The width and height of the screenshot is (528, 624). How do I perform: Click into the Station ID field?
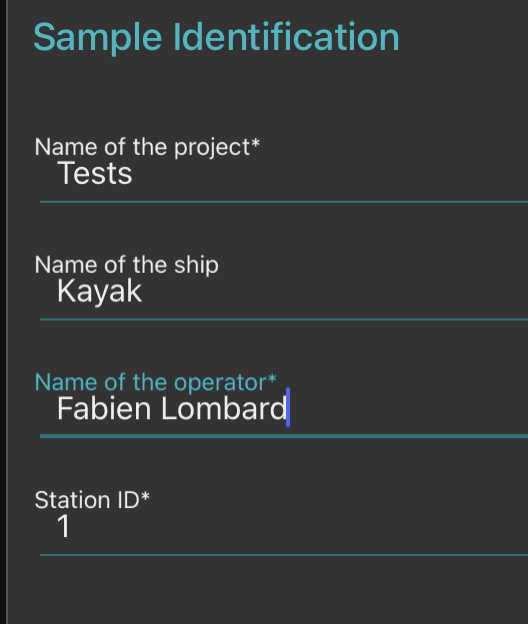284,528
